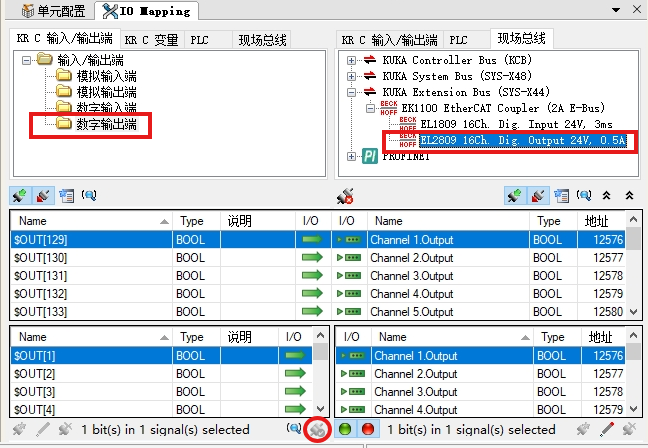Click the I/O chip icon beside Channel 3.Output, address 12578, upper table
Image resolution: width=648 pixels, height=448 pixels.
coord(349,276)
